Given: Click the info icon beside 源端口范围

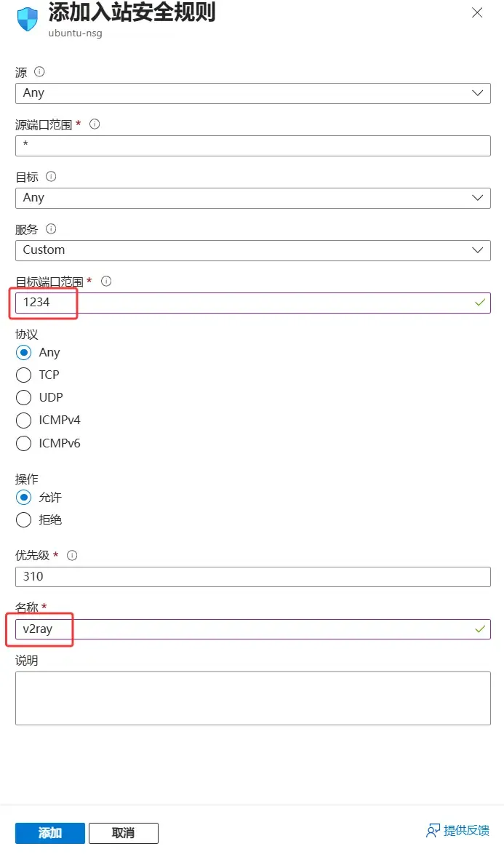Looking at the screenshot, I should [x=95, y=124].
